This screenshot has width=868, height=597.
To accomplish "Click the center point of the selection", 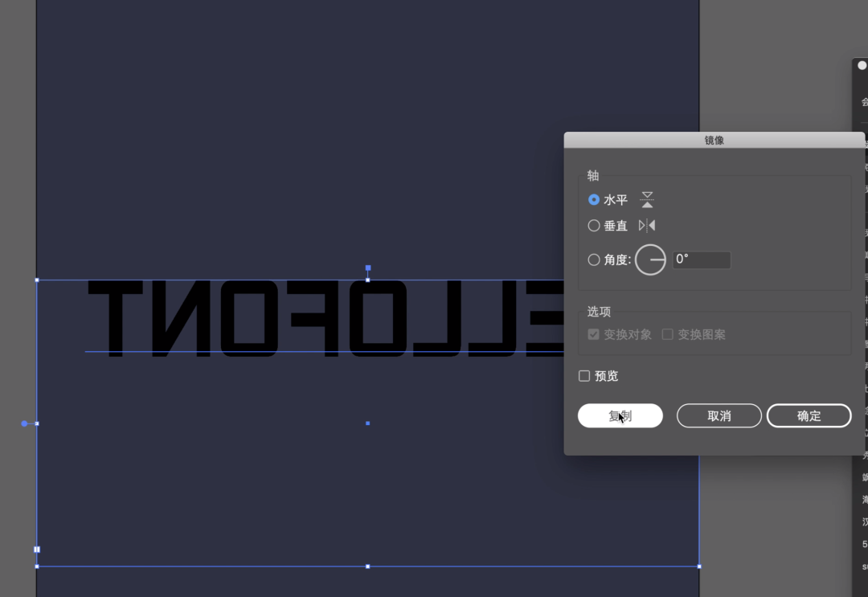I will [368, 423].
